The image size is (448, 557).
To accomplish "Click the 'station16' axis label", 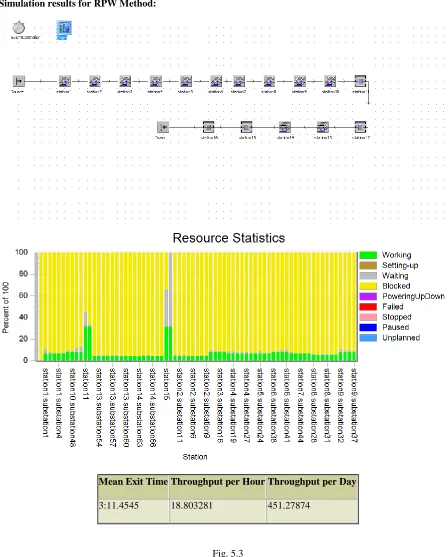I will tap(166, 384).
